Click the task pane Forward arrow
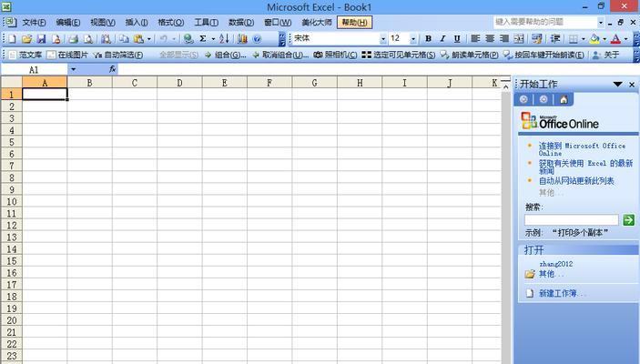The width and height of the screenshot is (640, 364). coord(543,99)
